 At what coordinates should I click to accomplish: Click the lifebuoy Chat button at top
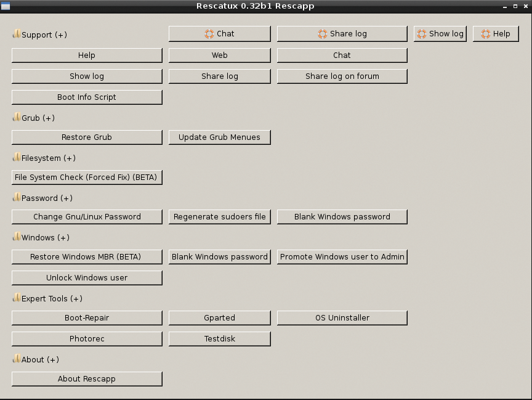(220, 34)
